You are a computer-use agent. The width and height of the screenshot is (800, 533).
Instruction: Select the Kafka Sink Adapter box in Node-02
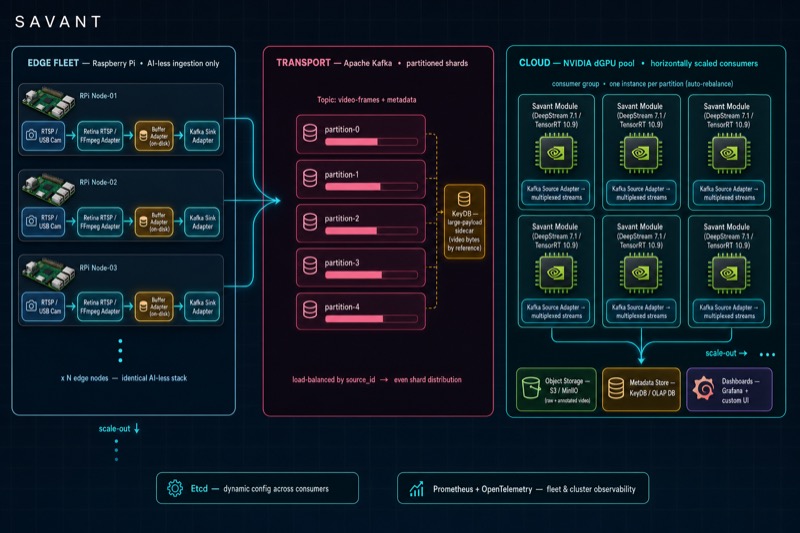(x=203, y=221)
